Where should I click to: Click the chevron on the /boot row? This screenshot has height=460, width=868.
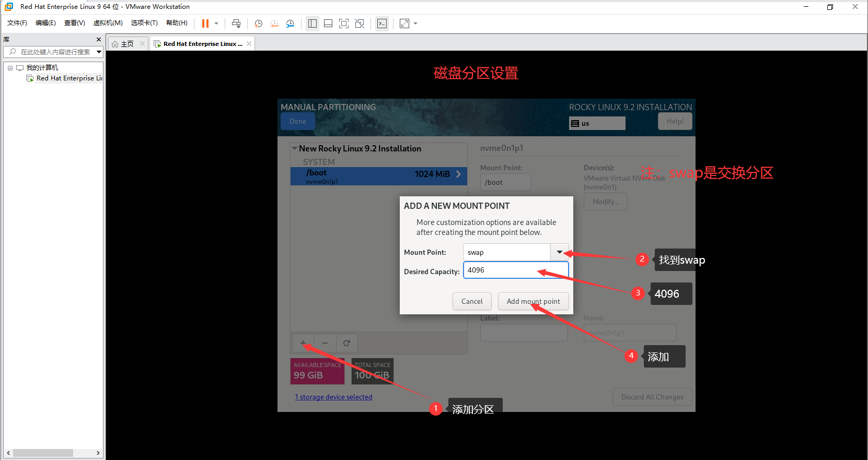coord(458,174)
